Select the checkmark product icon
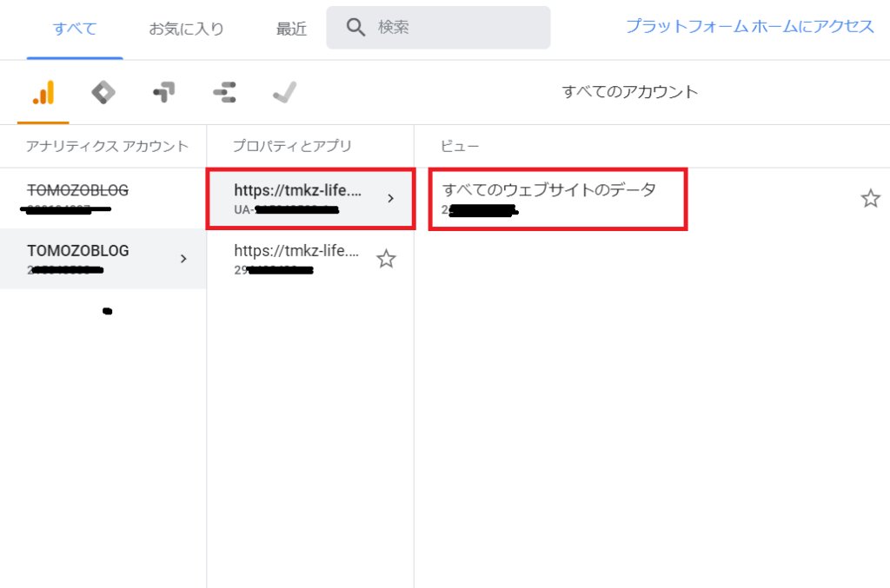 point(285,92)
